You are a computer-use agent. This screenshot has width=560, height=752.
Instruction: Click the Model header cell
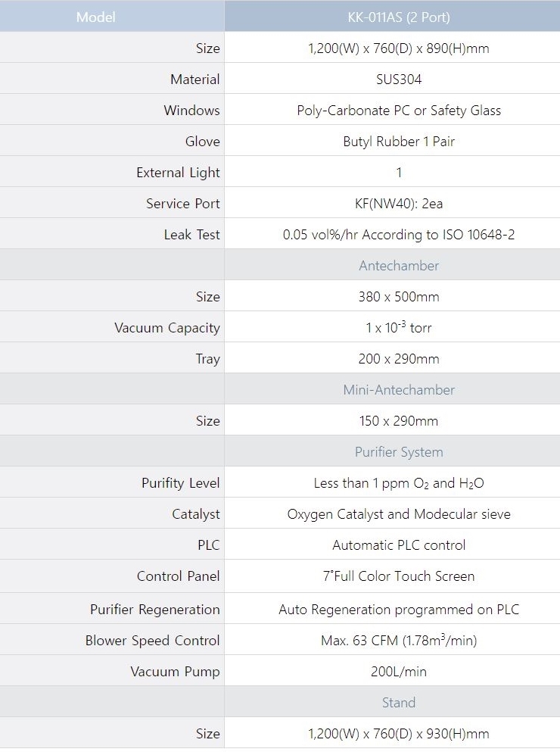(96, 17)
